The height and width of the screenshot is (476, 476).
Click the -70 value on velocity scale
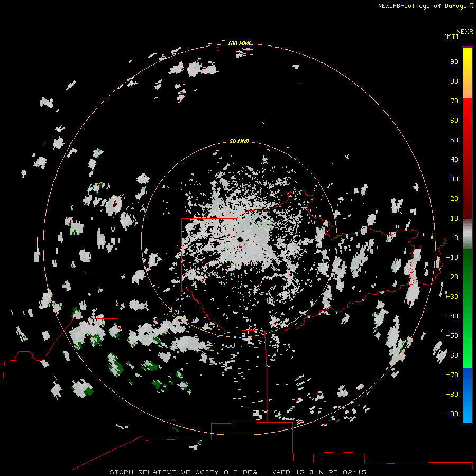[x=452, y=375]
